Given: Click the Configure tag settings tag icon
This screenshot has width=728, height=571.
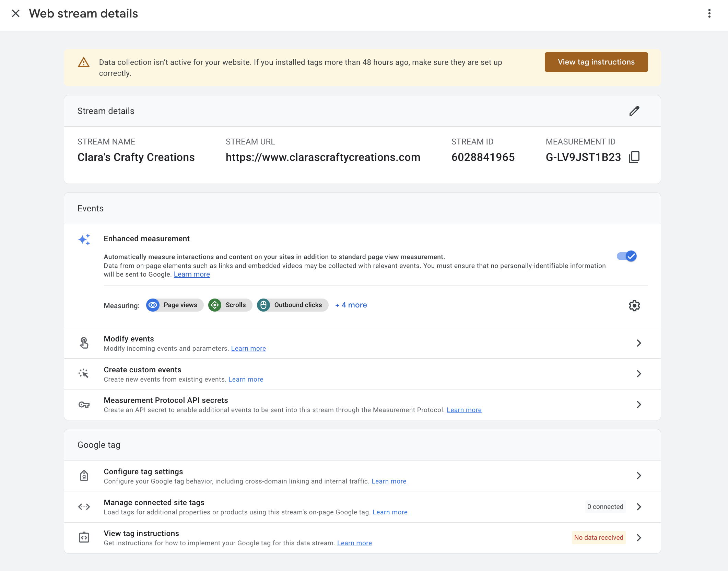Looking at the screenshot, I should click(84, 476).
